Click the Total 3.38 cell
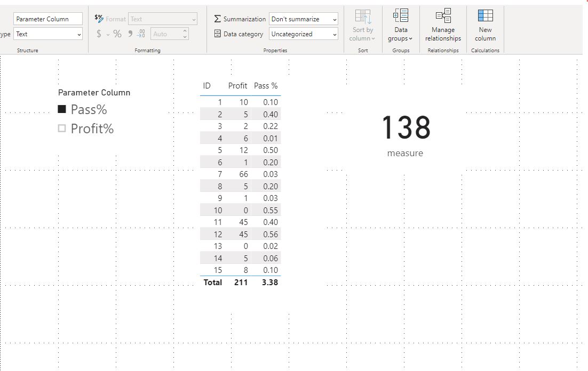Viewport: 588px width, 371px height. 270,283
